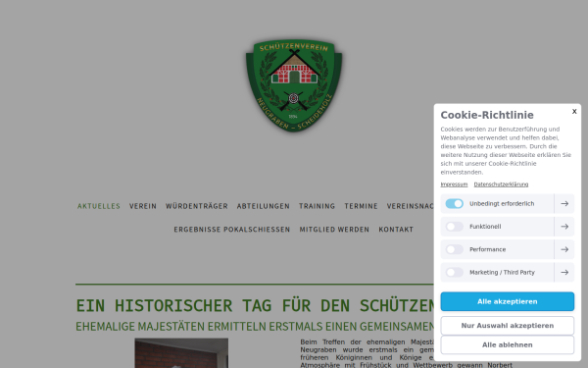Click the Ein historischer Tag headline
The width and height of the screenshot is (588, 368).
tap(255, 305)
